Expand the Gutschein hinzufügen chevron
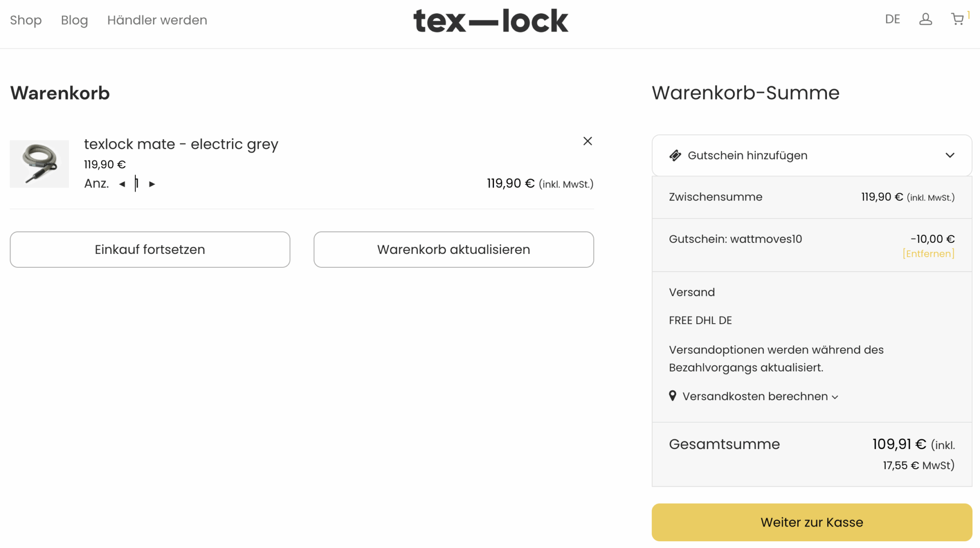The image size is (980, 548). [x=950, y=155]
